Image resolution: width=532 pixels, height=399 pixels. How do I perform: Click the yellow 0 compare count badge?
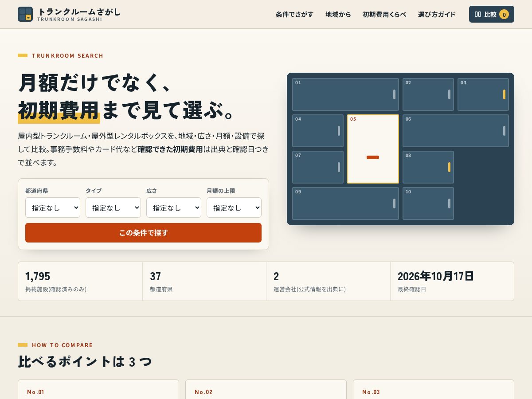click(x=504, y=14)
